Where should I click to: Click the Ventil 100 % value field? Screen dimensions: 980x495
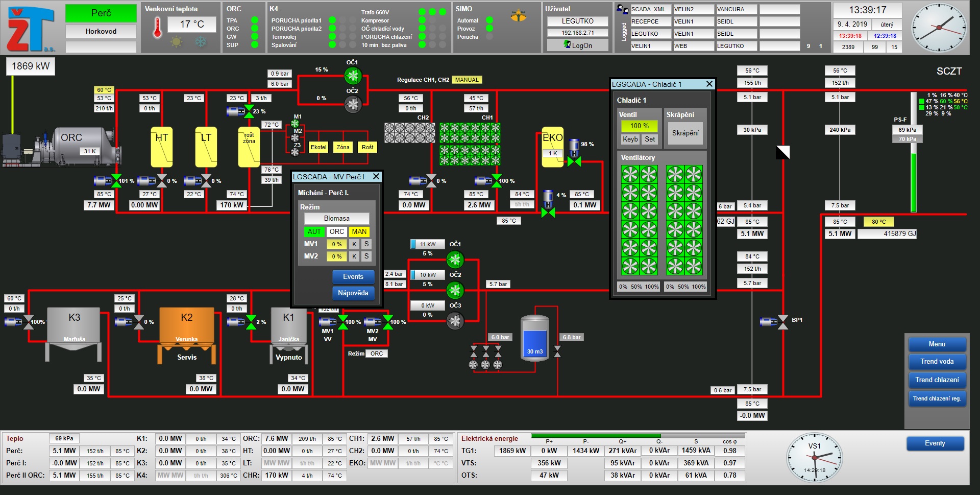point(640,126)
